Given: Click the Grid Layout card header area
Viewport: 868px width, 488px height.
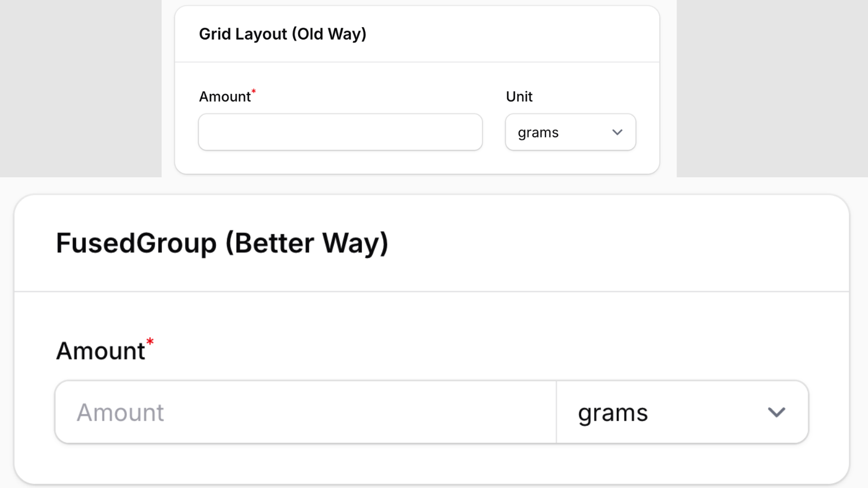Looking at the screenshot, I should pyautogui.click(x=418, y=34).
